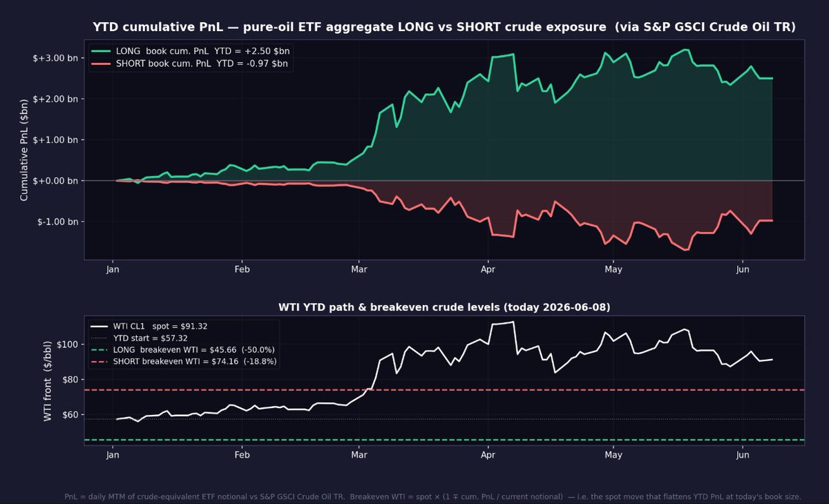Click the WTI YTD path chart title
829x504 pixels.
point(444,307)
